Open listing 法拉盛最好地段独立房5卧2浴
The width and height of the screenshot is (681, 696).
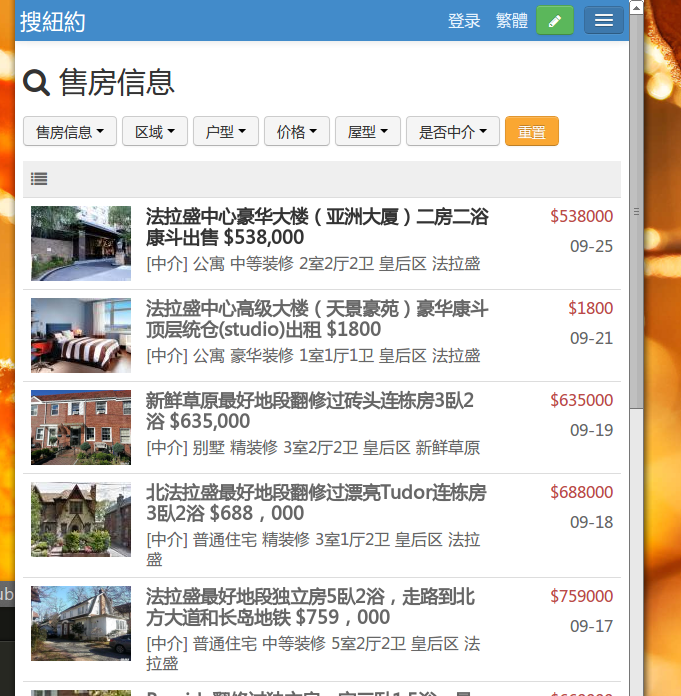pyautogui.click(x=311, y=606)
